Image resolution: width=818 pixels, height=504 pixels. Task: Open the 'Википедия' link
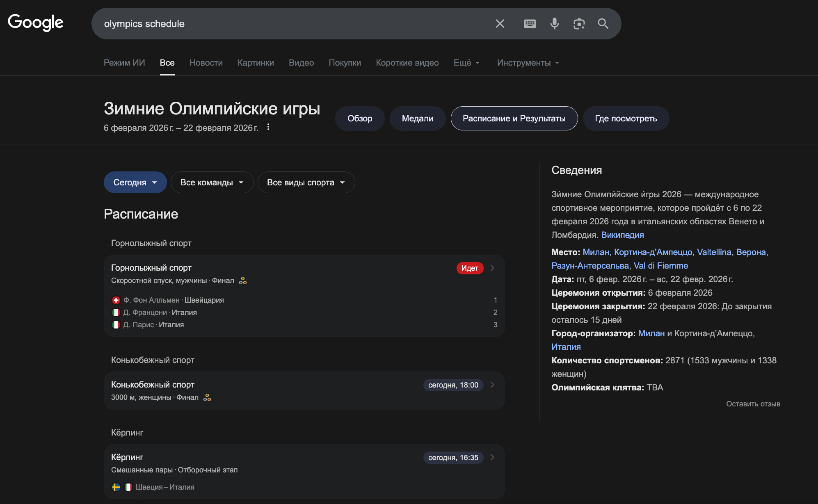(x=622, y=235)
